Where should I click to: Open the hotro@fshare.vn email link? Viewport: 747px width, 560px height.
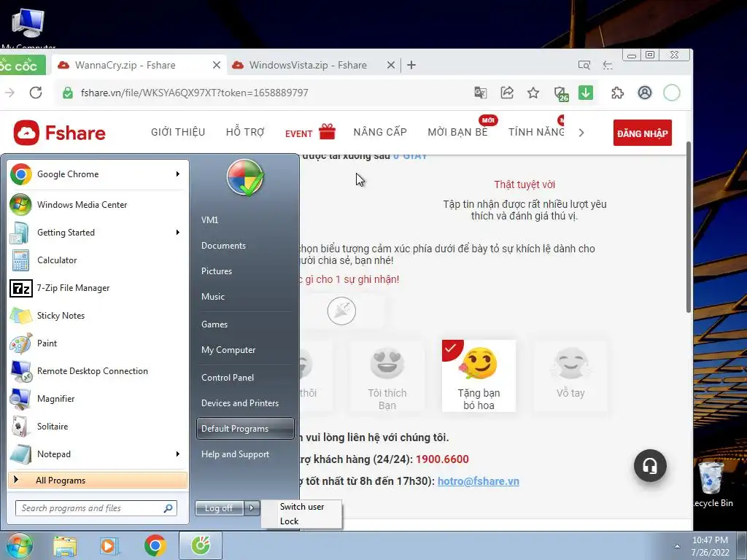[479, 481]
